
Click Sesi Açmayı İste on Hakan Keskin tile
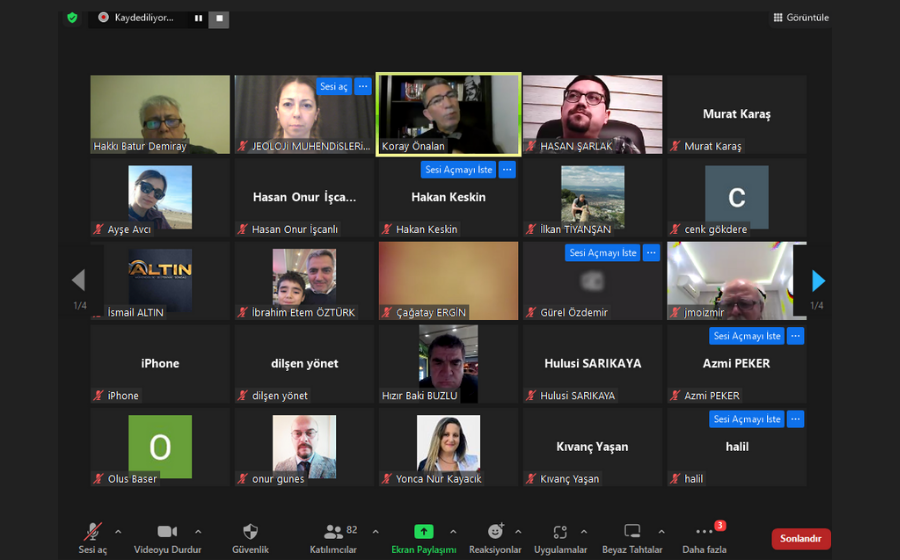coord(459,170)
